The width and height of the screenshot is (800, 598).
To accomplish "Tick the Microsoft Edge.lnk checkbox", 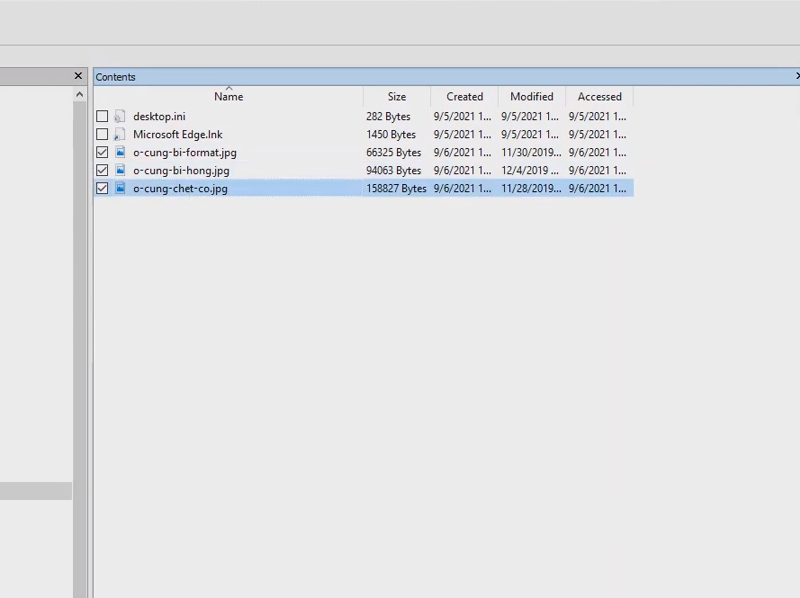I will point(102,135).
